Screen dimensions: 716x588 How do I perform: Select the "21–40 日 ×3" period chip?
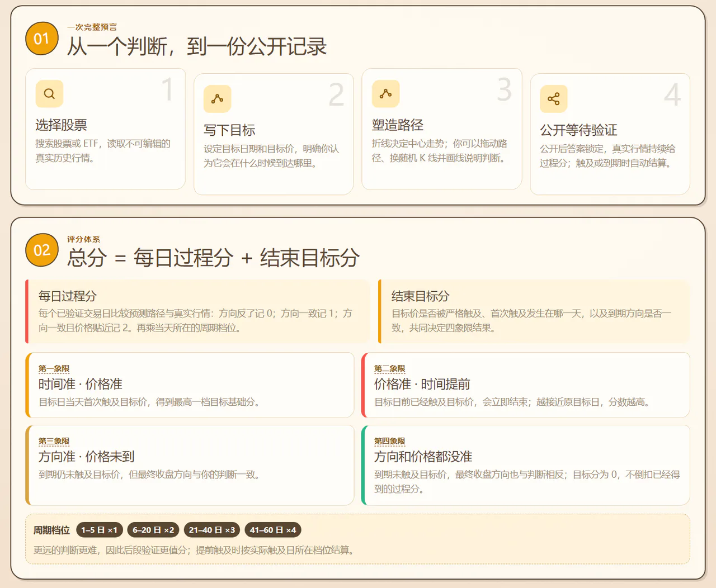(212, 530)
